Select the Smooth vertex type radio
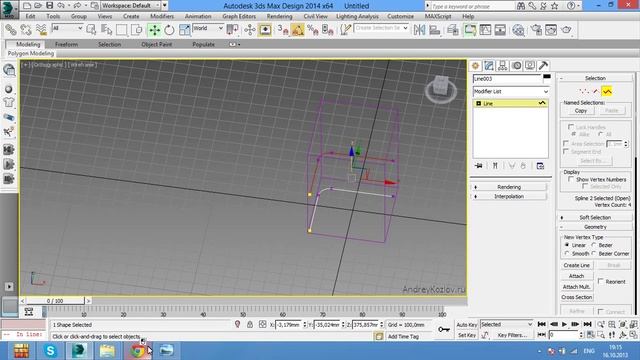The width and height of the screenshot is (640, 360). pyautogui.click(x=567, y=253)
